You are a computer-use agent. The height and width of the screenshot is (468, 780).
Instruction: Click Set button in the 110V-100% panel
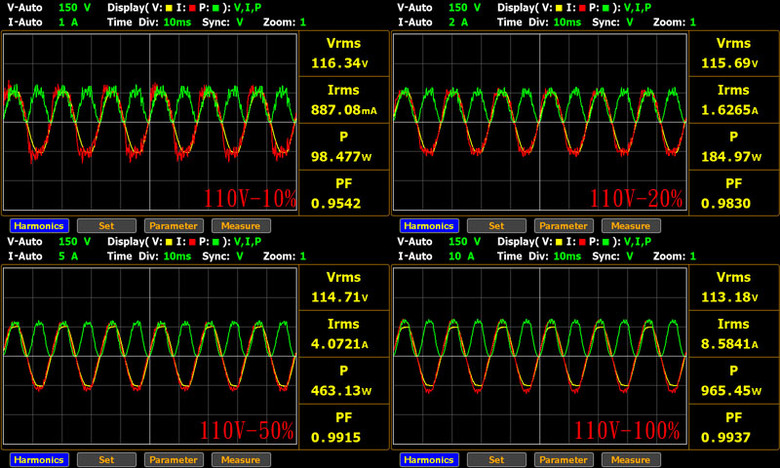[496, 460]
